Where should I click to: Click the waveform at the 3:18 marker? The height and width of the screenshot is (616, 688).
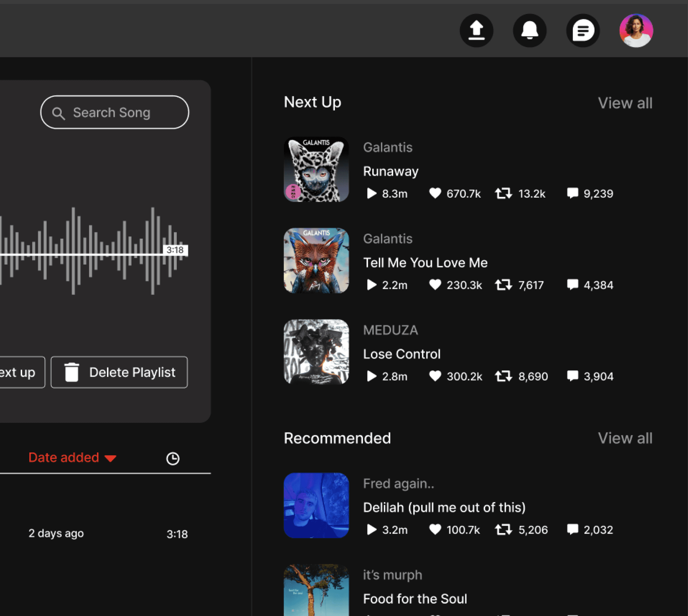[x=175, y=250]
